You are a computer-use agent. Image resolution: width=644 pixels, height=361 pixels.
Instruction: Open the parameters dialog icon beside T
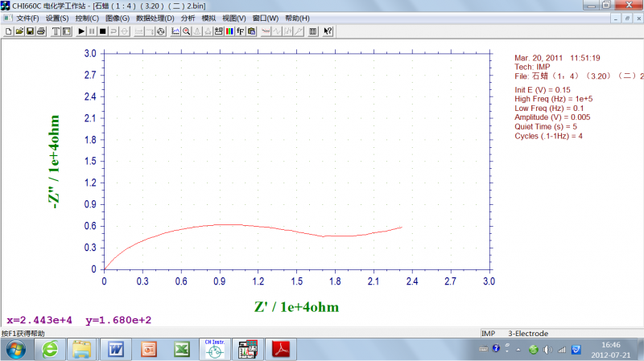coord(67,31)
